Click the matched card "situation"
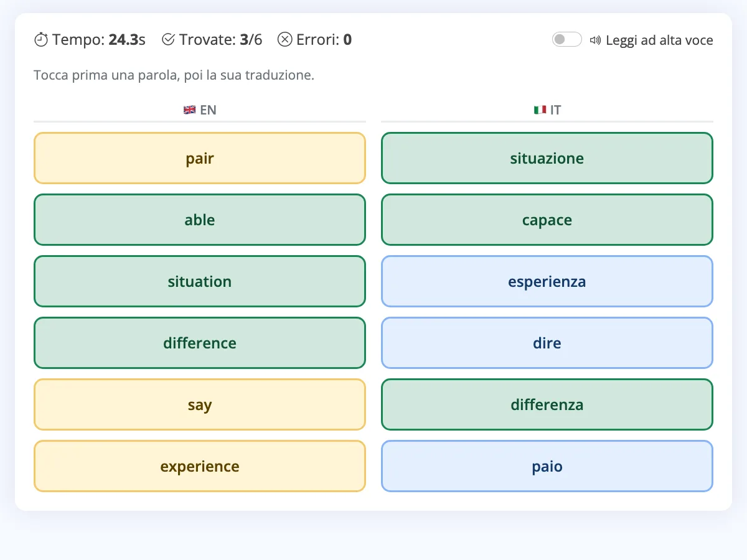Image resolution: width=747 pixels, height=560 pixels. click(200, 281)
